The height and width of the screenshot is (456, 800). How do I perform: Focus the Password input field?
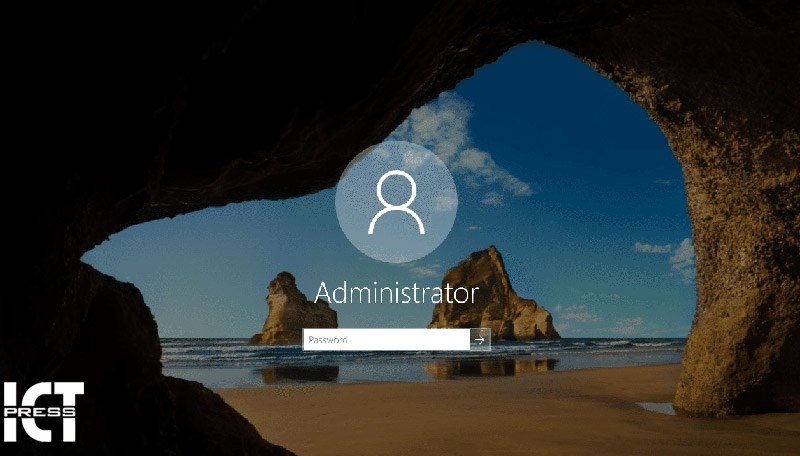point(386,340)
